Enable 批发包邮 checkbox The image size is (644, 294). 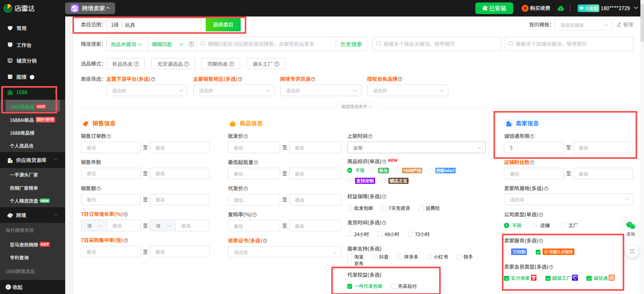tap(350, 208)
